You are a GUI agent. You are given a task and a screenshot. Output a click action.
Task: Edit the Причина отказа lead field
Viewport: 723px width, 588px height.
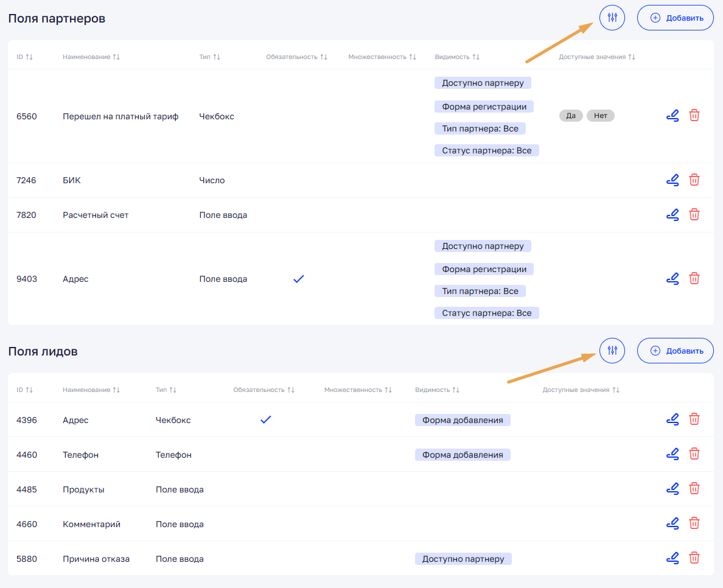coord(672,558)
